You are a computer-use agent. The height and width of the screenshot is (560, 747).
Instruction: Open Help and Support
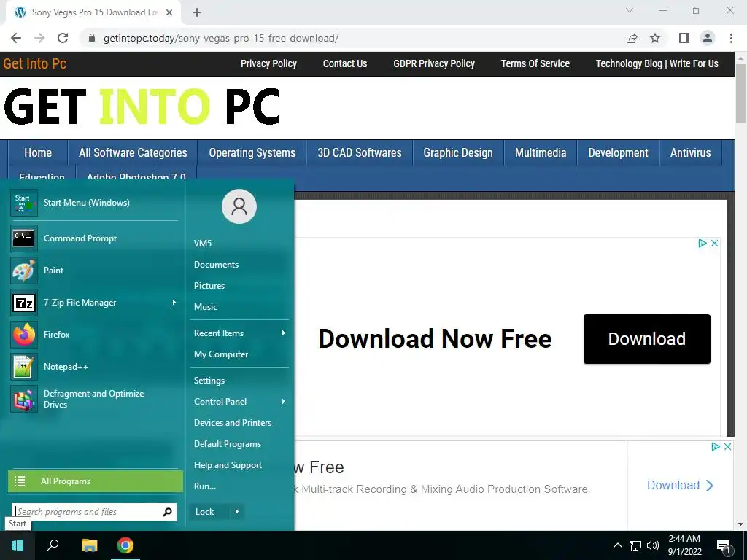[x=228, y=465]
